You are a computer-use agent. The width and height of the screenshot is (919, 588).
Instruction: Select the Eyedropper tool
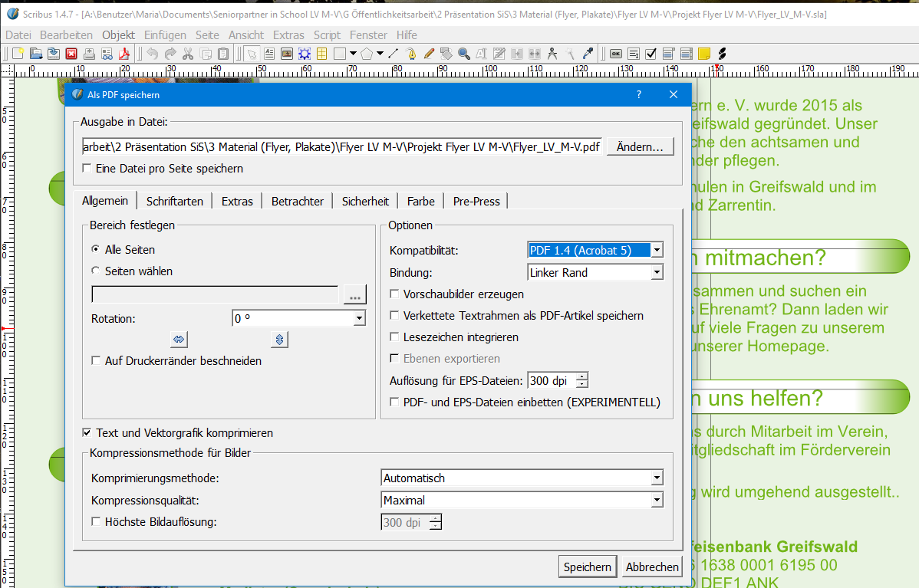tap(588, 54)
